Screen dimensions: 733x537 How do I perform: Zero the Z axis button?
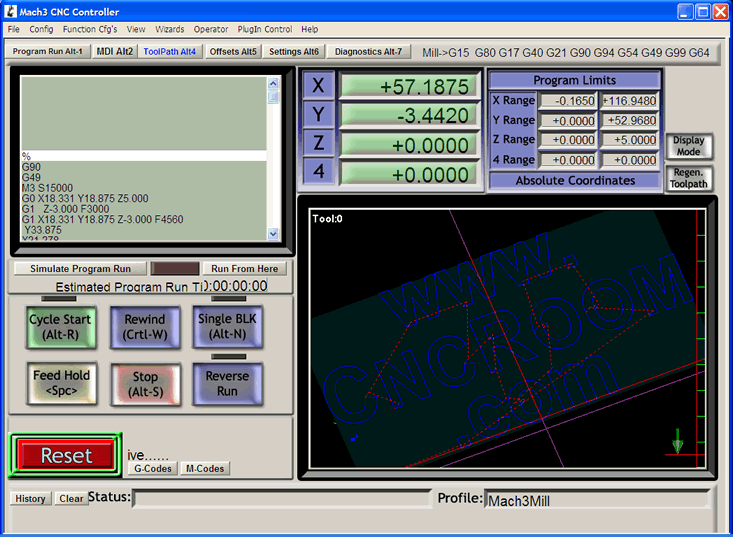pyautogui.click(x=318, y=143)
